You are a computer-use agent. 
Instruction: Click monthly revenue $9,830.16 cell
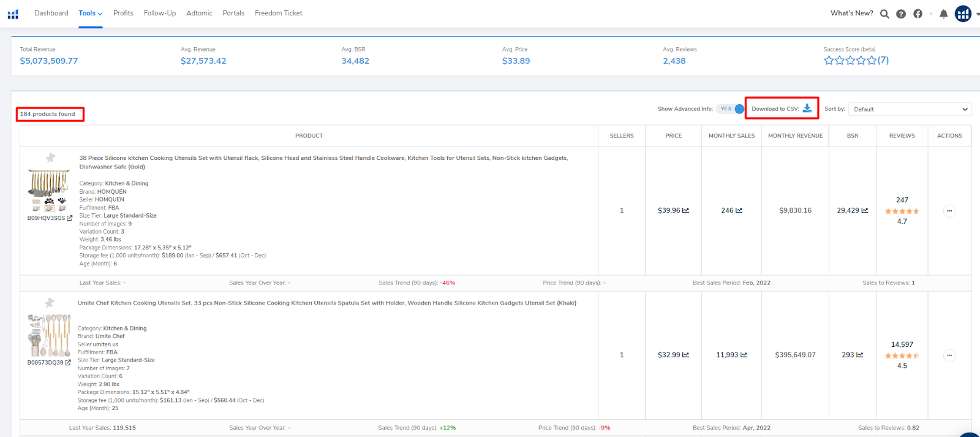(x=795, y=210)
